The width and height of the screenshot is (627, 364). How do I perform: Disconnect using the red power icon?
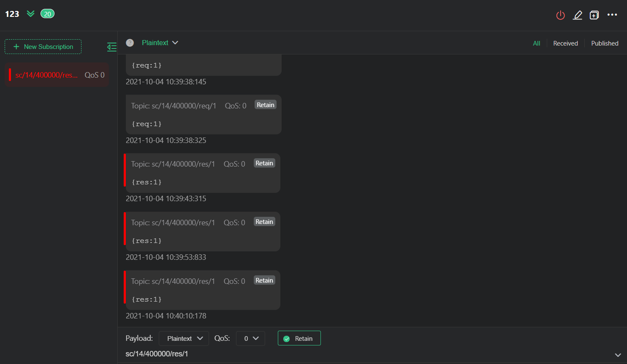pos(560,15)
